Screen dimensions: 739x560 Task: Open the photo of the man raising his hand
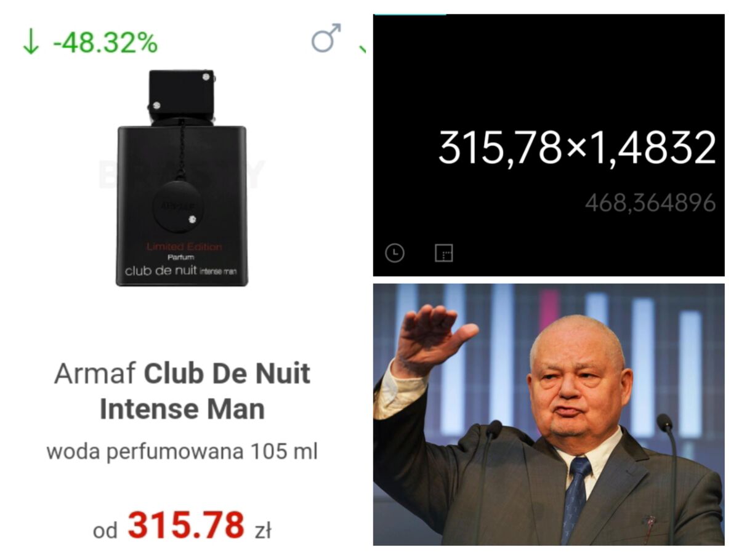pyautogui.click(x=549, y=414)
